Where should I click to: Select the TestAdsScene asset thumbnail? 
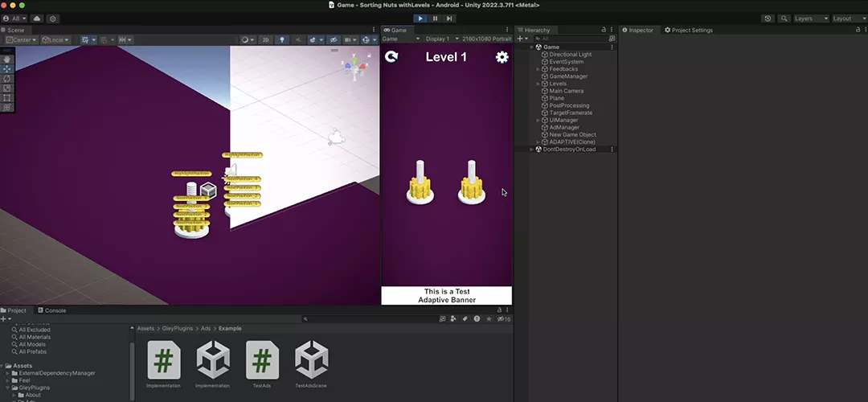pyautogui.click(x=311, y=359)
